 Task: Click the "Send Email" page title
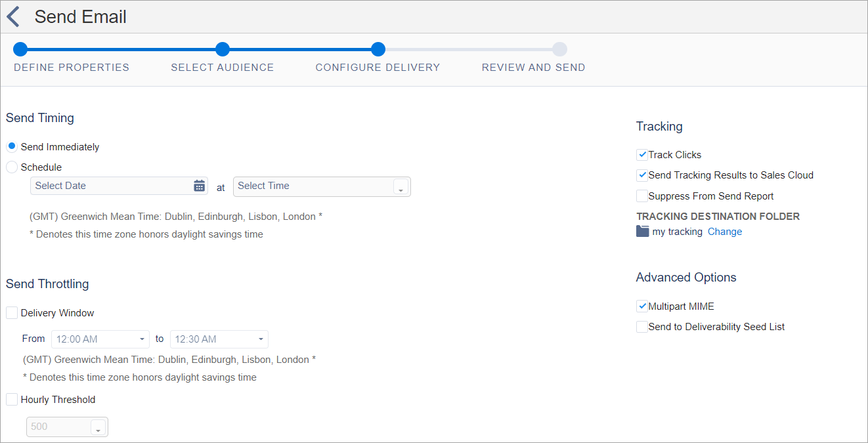(81, 17)
